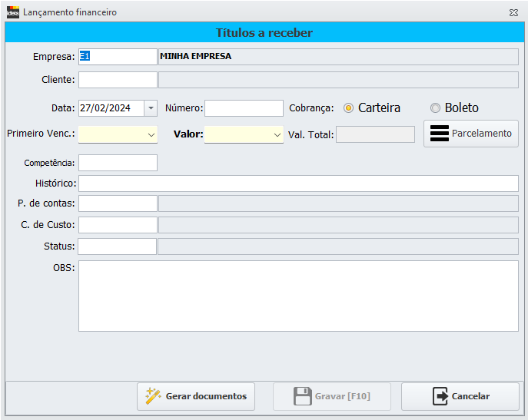Close the Lançamento financeiro window
Image resolution: width=528 pixels, height=420 pixels.
click(x=513, y=13)
